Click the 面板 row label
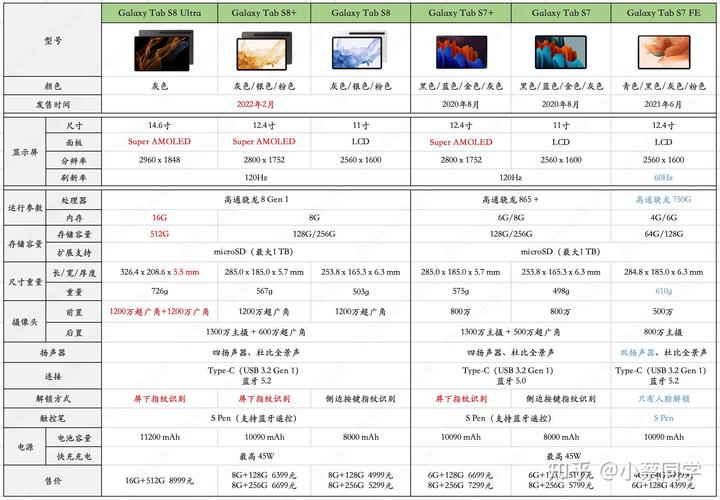This screenshot has height=500, width=720. [x=73, y=142]
